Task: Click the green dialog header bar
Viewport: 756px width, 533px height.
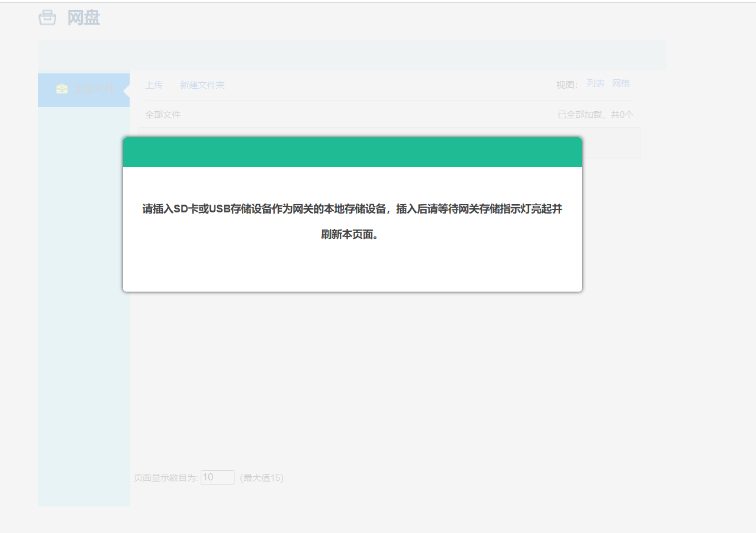Action: [x=352, y=152]
